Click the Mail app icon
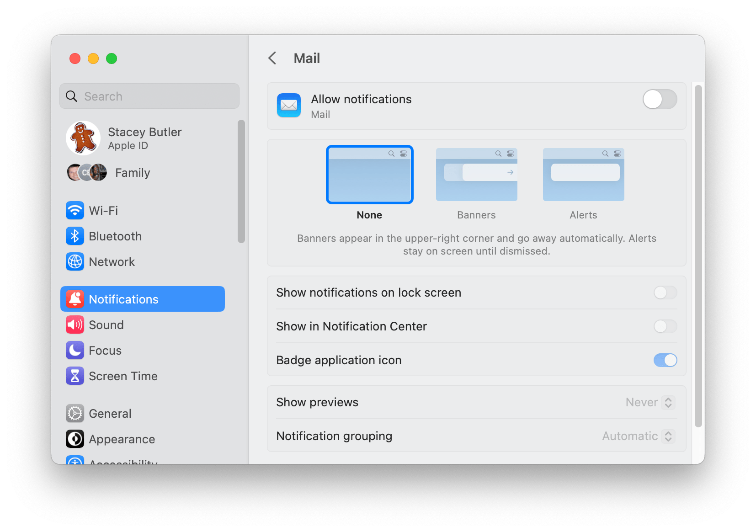The image size is (756, 532). 289,105
